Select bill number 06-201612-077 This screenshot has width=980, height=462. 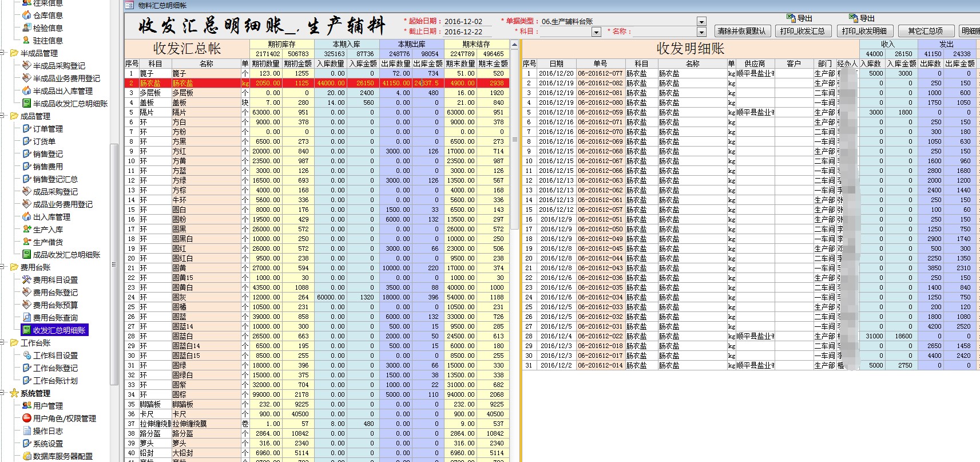click(600, 73)
